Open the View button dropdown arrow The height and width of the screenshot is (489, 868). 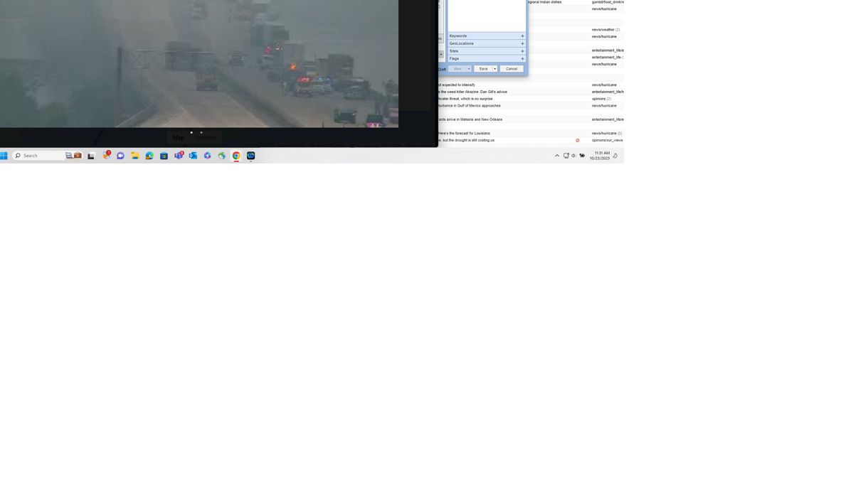(x=469, y=69)
